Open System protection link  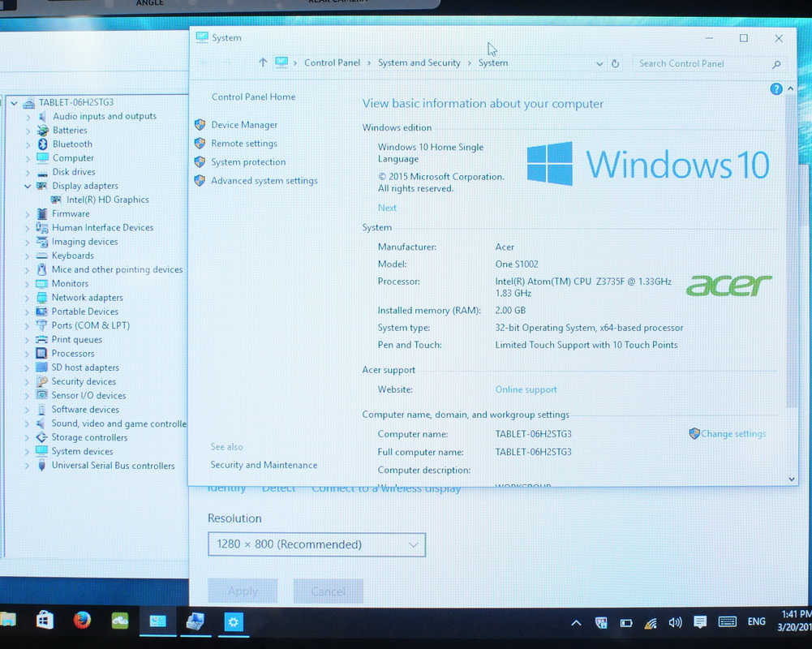(248, 162)
